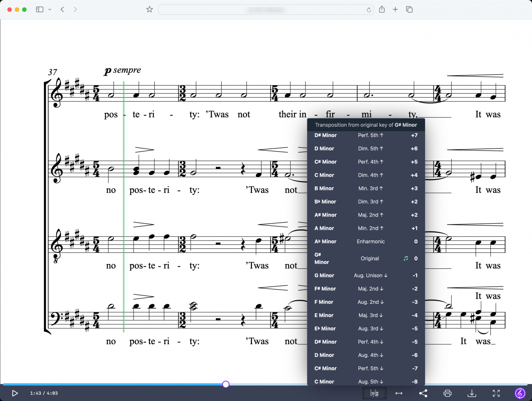This screenshot has width=532, height=401.
Task: Pick the Ab Minor enharmonic option
Action: [366, 242]
